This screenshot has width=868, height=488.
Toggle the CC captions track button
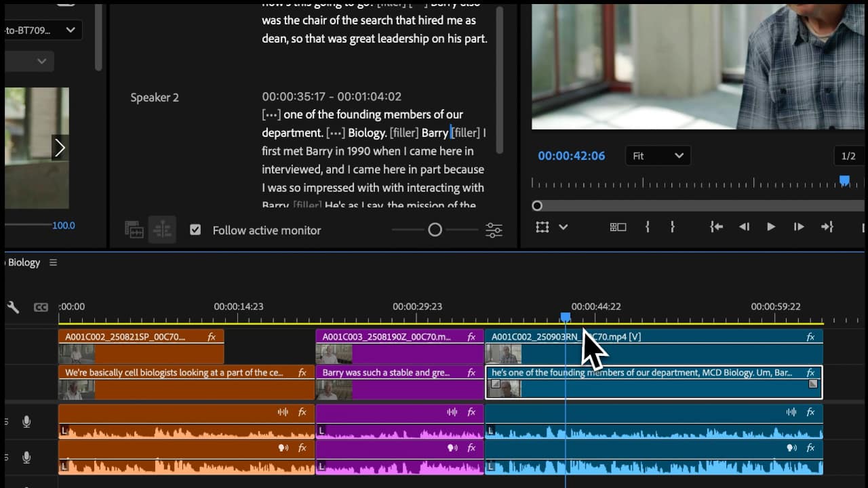pos(41,307)
